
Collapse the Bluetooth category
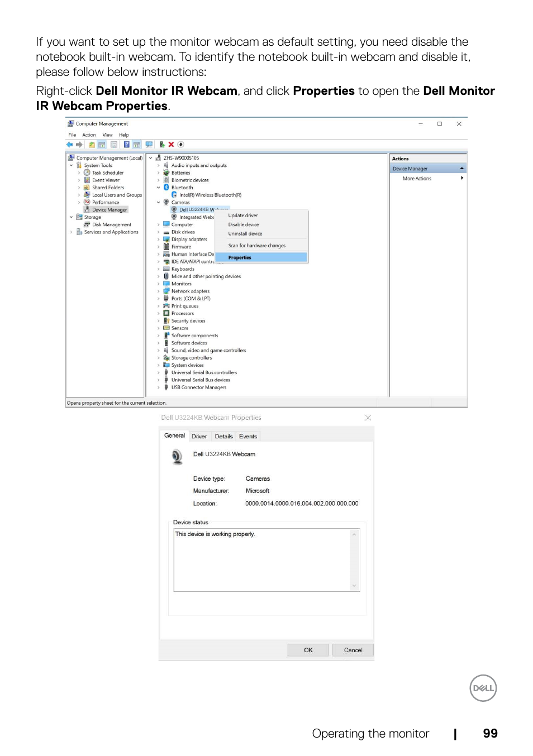(158, 188)
